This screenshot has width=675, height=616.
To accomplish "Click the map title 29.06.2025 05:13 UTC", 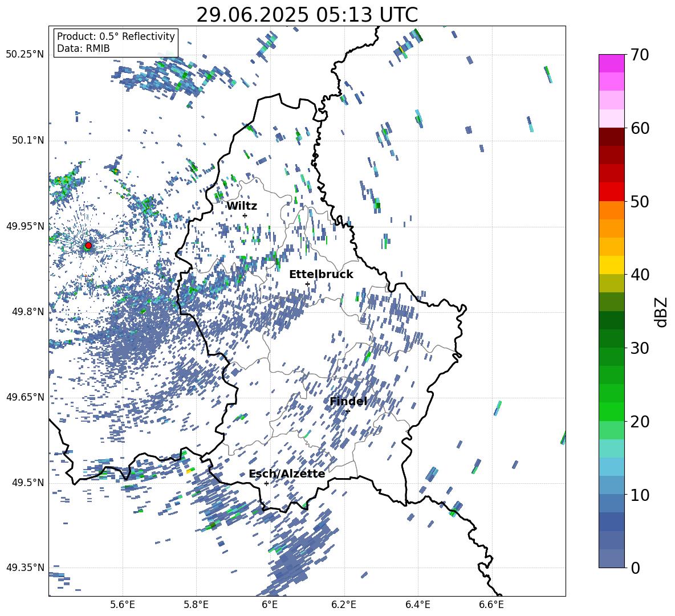I will 307,15.
